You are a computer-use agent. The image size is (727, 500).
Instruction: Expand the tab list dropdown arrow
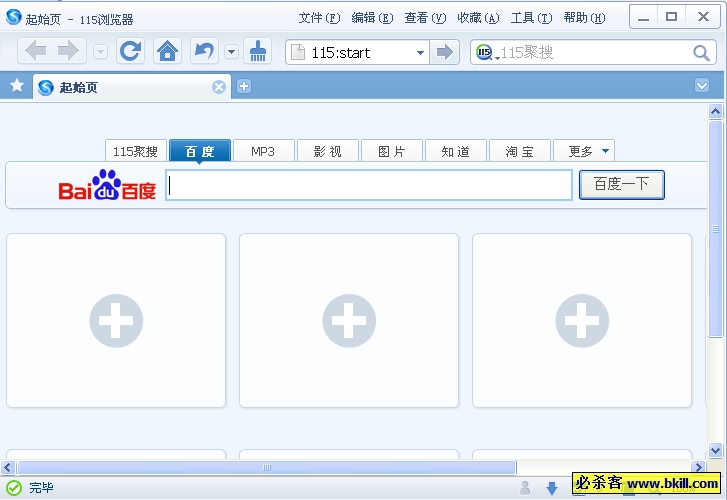pos(701,86)
